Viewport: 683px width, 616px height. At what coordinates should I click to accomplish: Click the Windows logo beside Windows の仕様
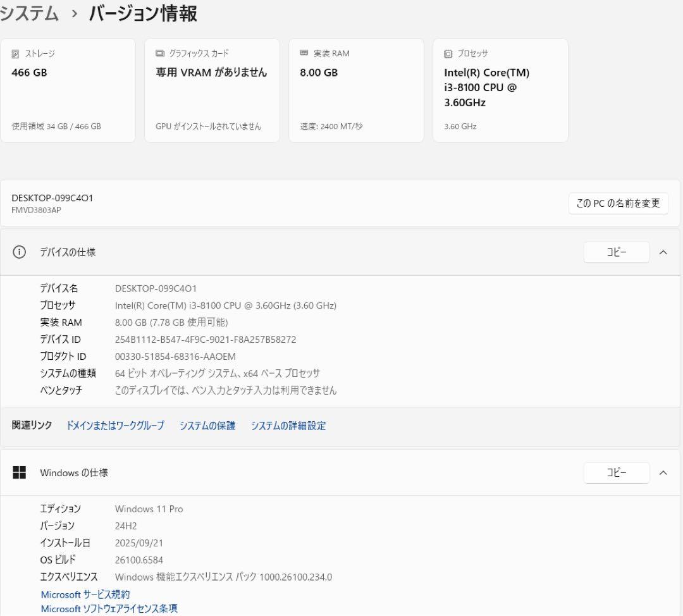pos(19,472)
